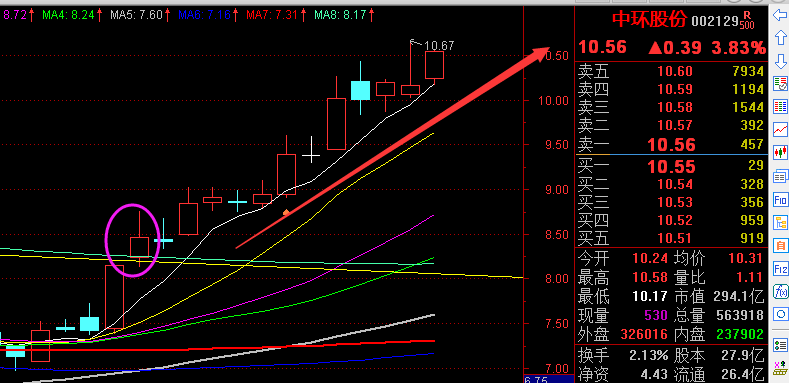Screen dimensions: 789x383
Task: Open the F10 company info icon
Action: 780,200
